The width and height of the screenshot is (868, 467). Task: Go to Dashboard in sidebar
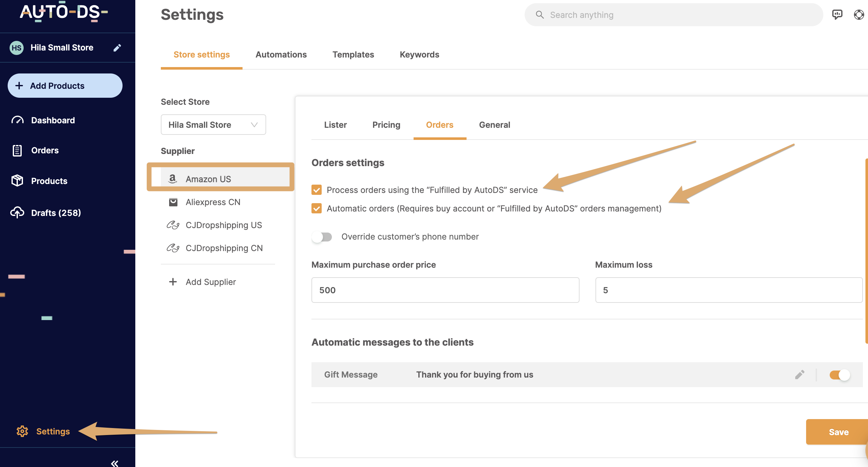[53, 120]
